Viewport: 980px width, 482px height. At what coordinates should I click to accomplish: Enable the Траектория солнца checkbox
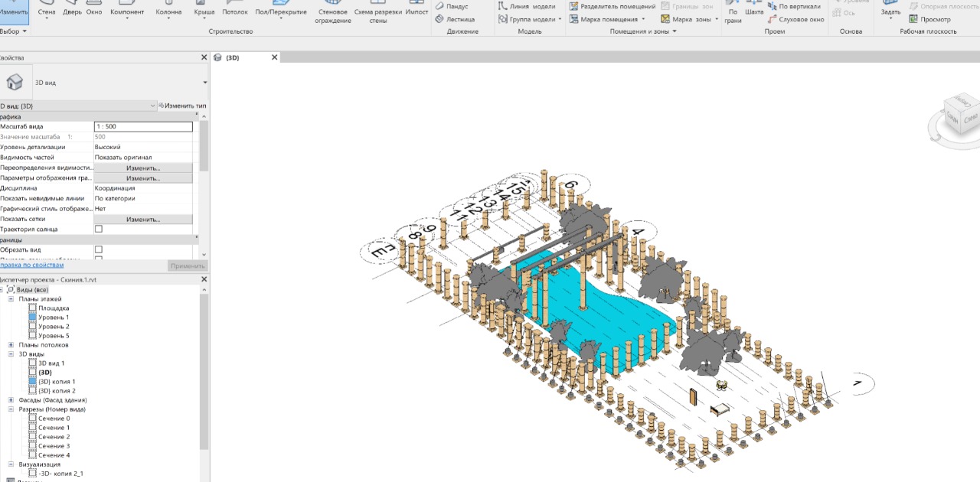(98, 230)
